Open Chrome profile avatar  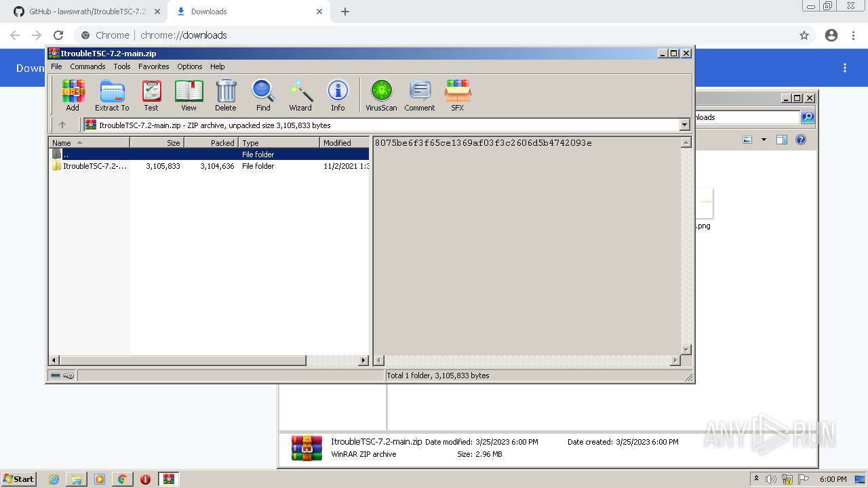pos(831,35)
